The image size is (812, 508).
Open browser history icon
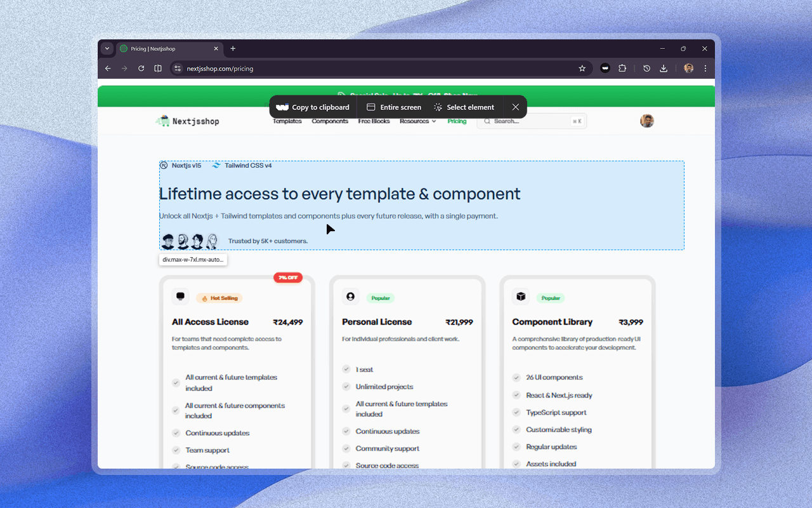click(x=646, y=69)
